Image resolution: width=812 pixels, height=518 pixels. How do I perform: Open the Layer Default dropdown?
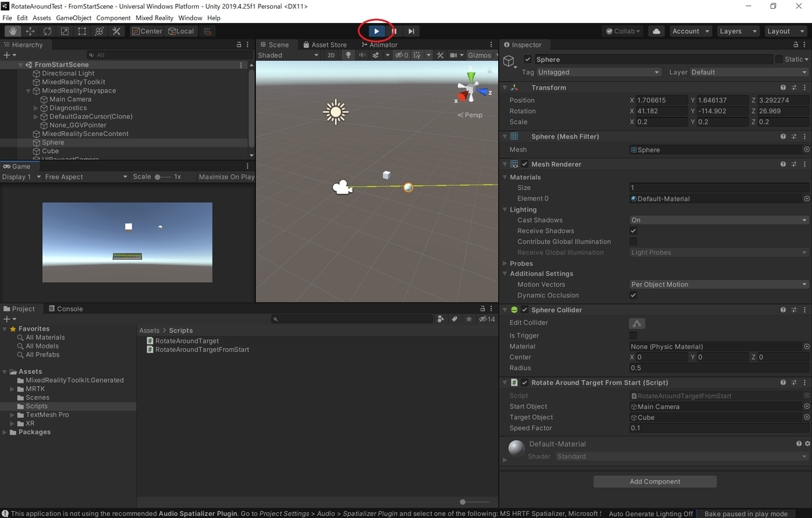pyautogui.click(x=749, y=72)
